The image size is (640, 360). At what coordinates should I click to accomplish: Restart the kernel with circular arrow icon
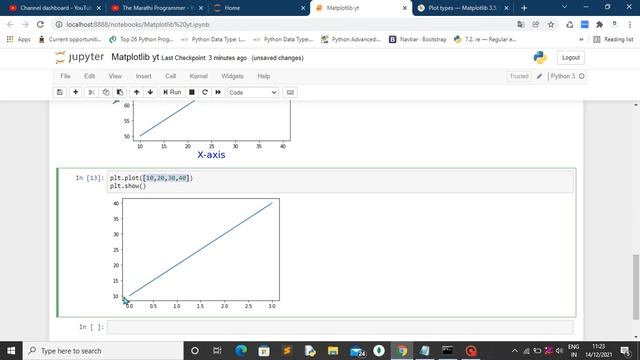tap(205, 92)
